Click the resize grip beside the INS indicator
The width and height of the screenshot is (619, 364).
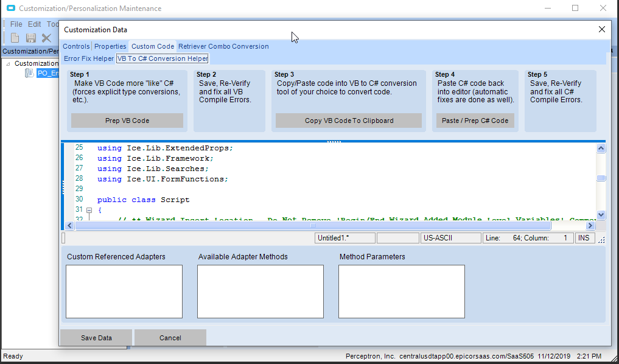[x=601, y=239]
